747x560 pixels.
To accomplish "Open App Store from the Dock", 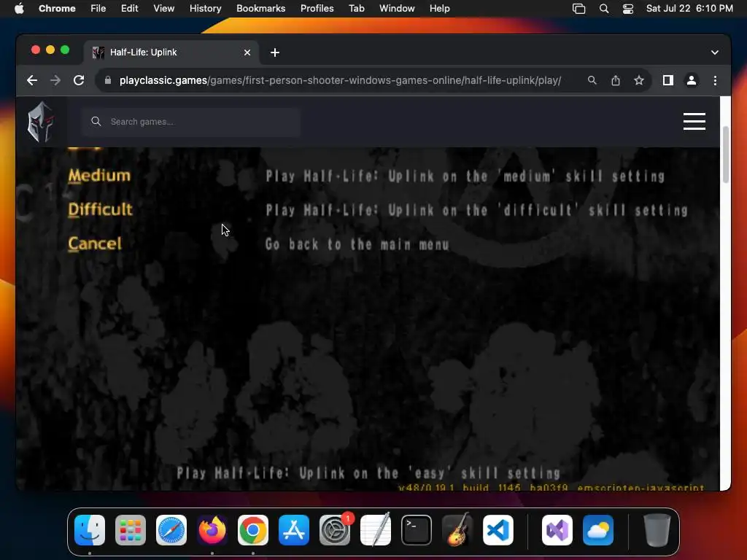I will [x=294, y=530].
